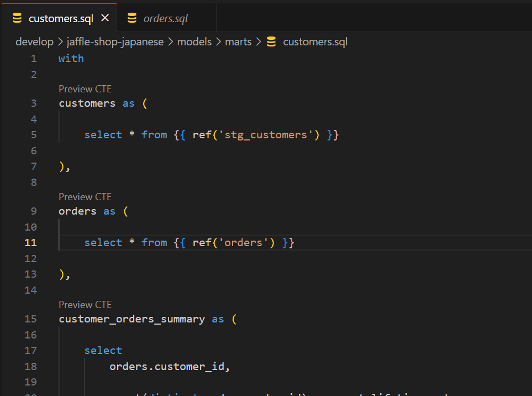
Task: Click the closing parenthesis on line 7
Action: [x=62, y=166]
